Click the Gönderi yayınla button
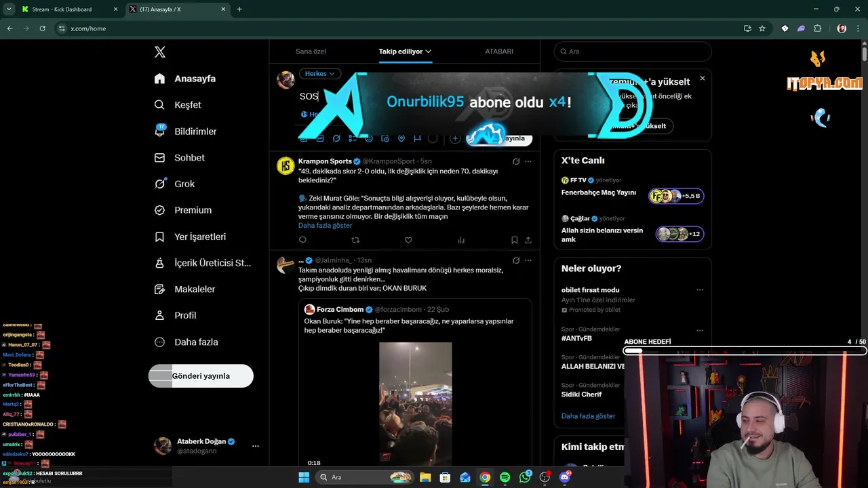Screen dimensions: 868x488 coord(201,376)
